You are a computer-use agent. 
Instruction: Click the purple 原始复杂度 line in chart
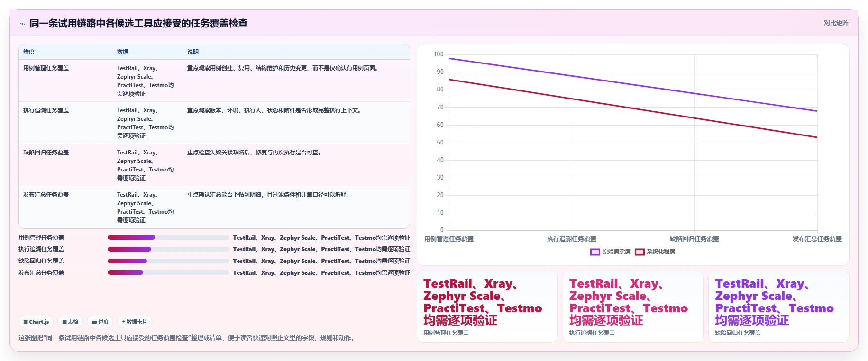point(633,85)
